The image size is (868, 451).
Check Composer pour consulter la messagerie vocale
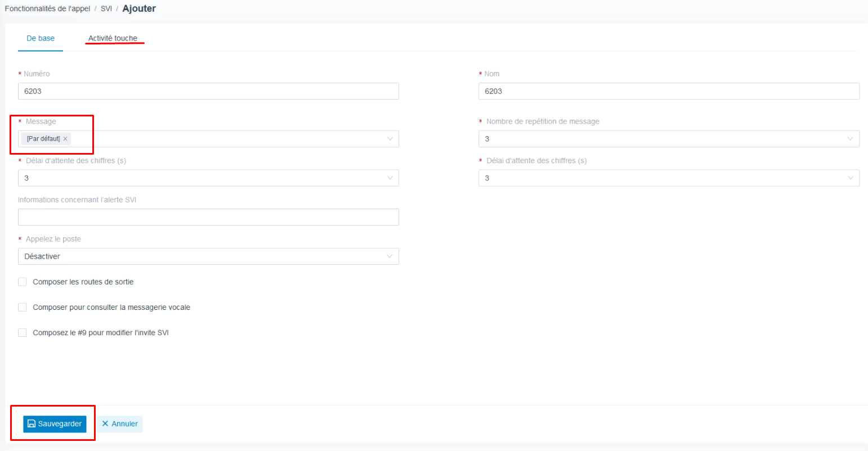point(23,308)
